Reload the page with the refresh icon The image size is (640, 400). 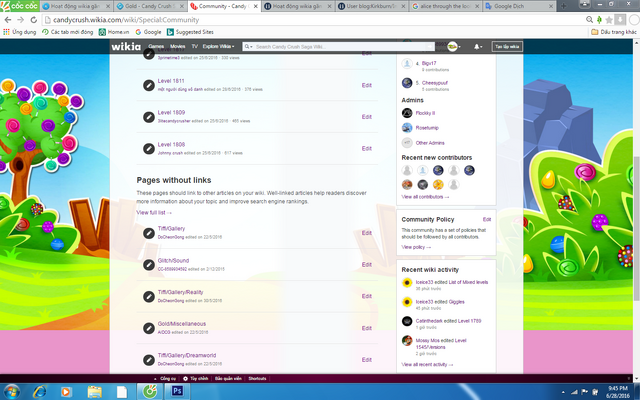(x=33, y=20)
